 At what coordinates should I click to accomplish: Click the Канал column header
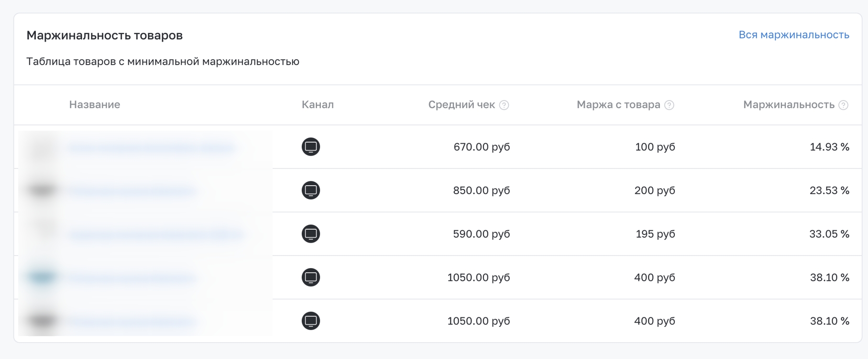[318, 105]
